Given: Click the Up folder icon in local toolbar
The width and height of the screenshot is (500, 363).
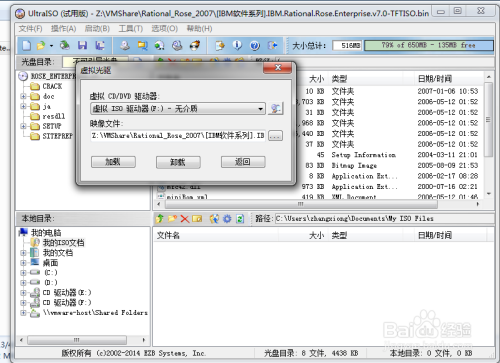Looking at the screenshot, I should (160, 219).
